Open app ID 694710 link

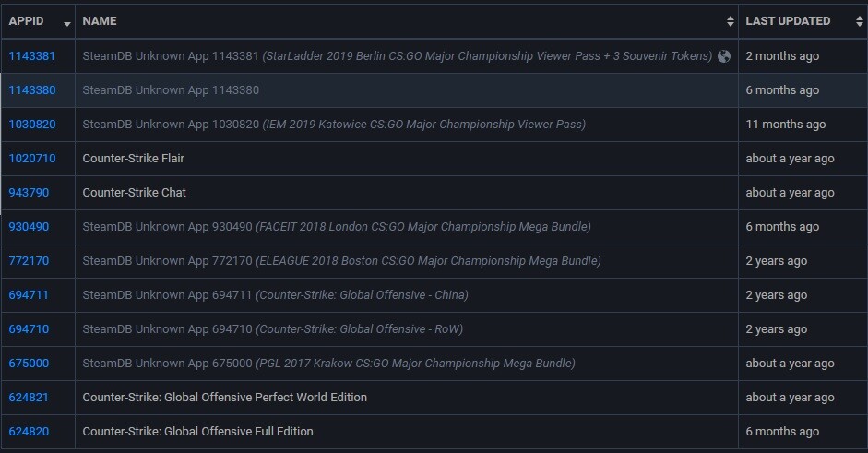pos(29,329)
